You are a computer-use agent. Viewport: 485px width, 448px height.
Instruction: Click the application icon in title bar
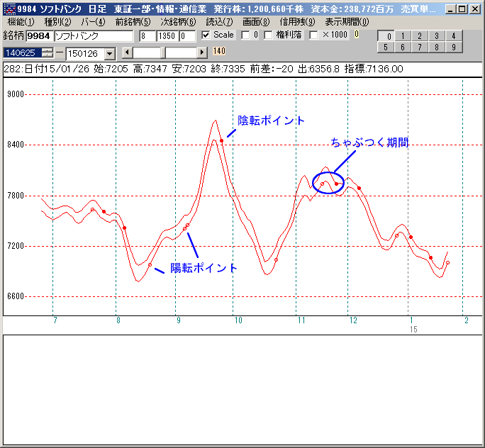9,9
